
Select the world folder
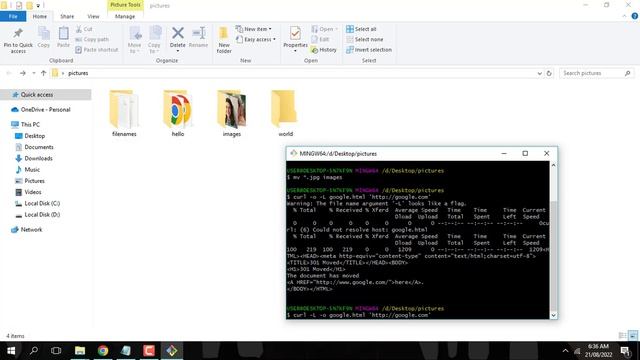click(285, 113)
